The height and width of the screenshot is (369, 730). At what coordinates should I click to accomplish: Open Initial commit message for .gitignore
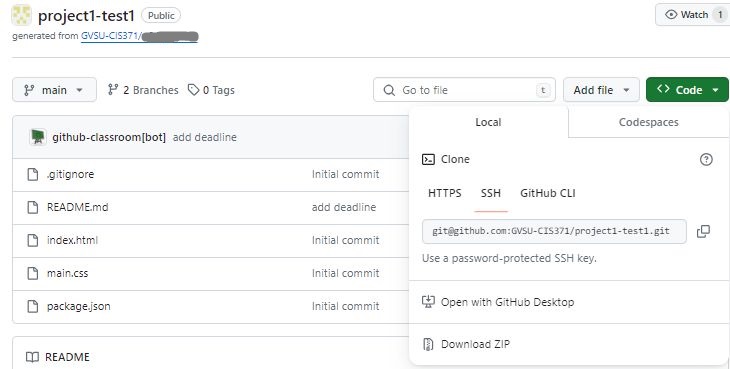pos(345,174)
